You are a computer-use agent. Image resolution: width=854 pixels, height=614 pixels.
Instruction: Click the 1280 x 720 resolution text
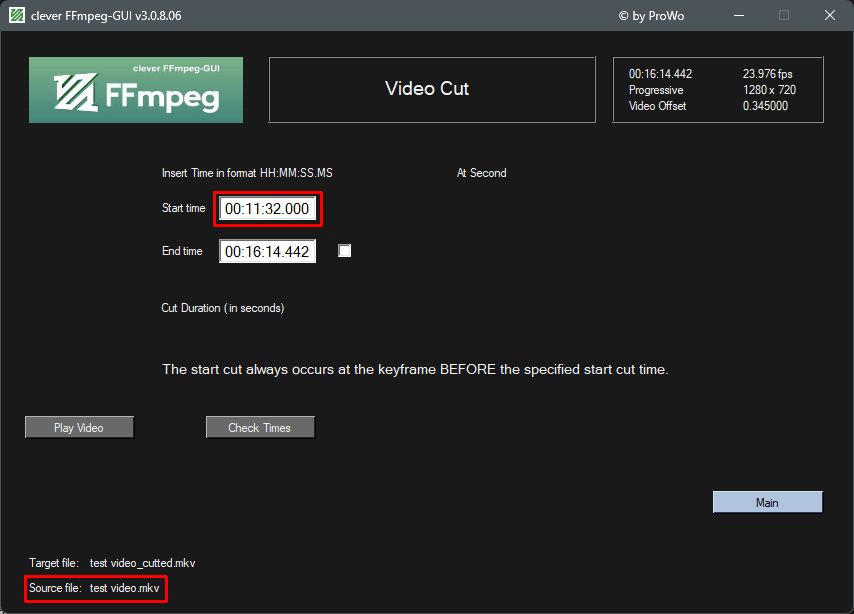click(769, 89)
